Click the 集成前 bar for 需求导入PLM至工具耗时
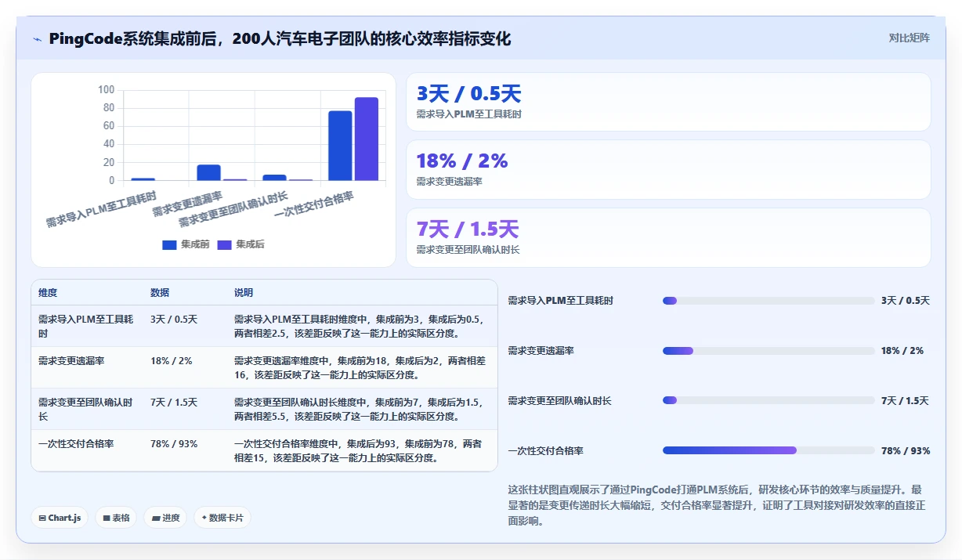The image size is (962, 560). 143,179
